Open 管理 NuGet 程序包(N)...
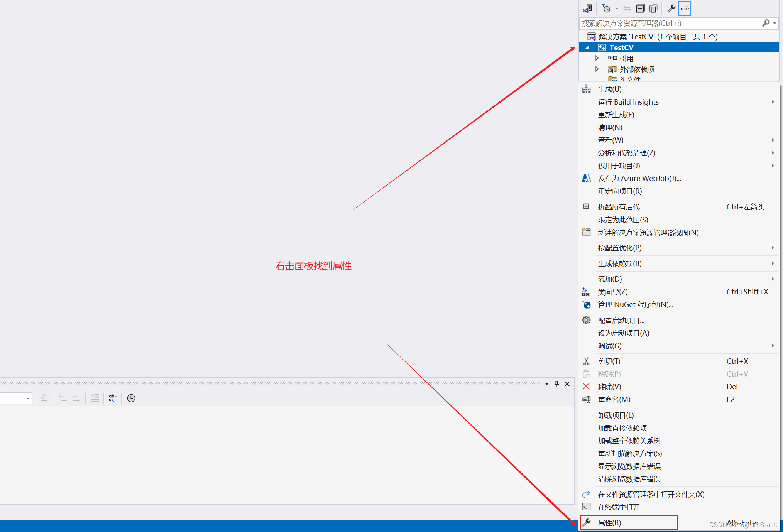783x532 pixels. pyautogui.click(x=679, y=304)
